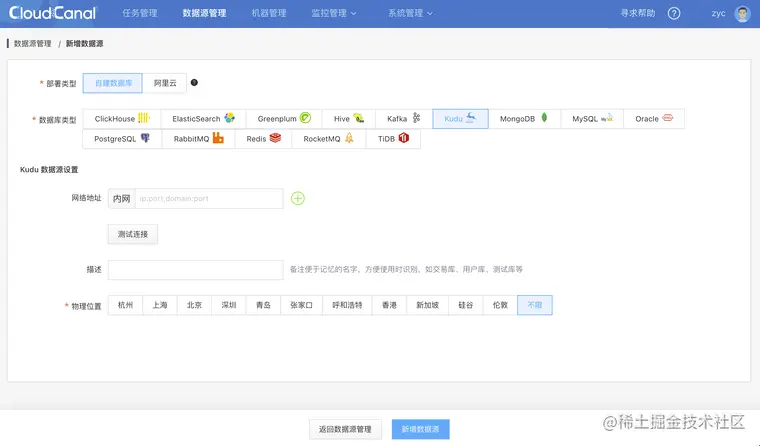Select 香港 as physical location
Screen dimensions: 760x446
(389, 305)
